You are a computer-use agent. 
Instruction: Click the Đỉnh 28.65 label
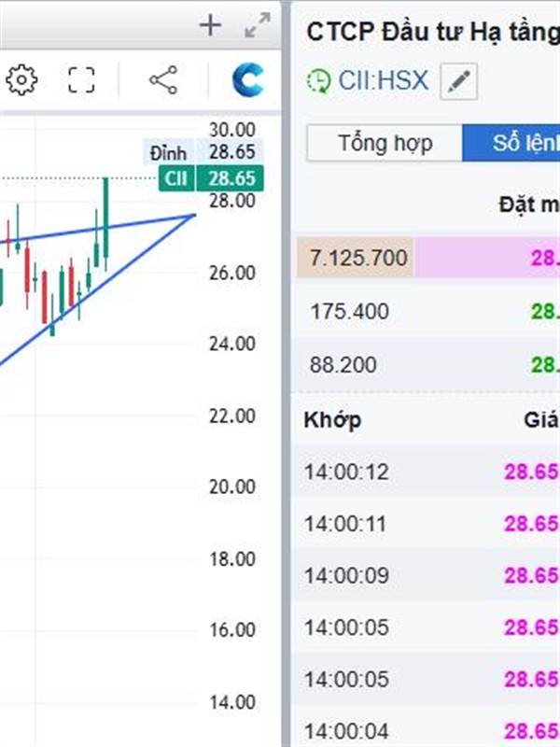[203, 152]
